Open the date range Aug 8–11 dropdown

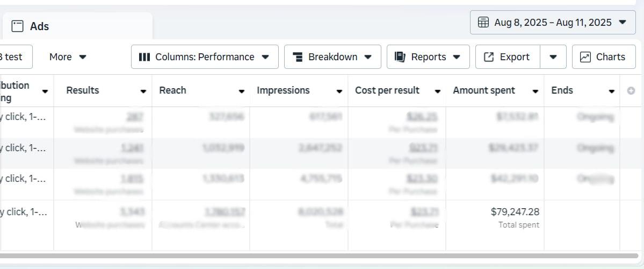pos(552,23)
